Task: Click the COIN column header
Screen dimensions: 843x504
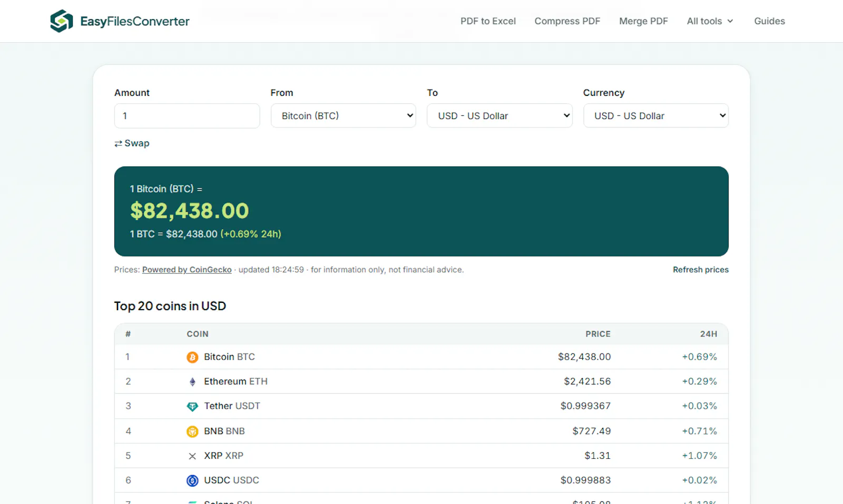Action: click(x=198, y=334)
